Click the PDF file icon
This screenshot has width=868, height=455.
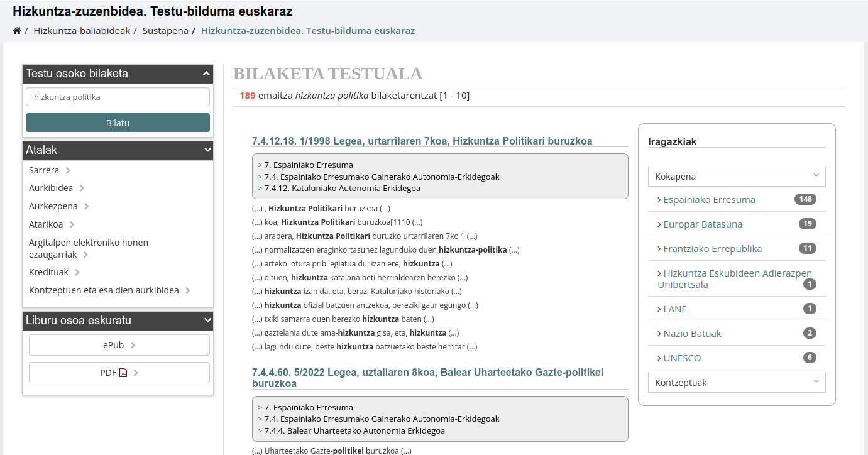[x=123, y=373]
